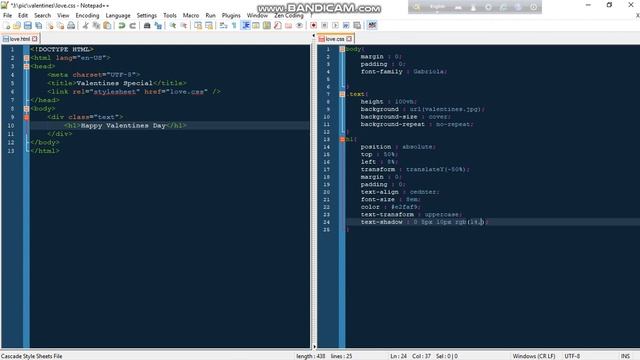Zoom in using the toolbar magnifier icon
640x360 pixels.
[173, 25]
